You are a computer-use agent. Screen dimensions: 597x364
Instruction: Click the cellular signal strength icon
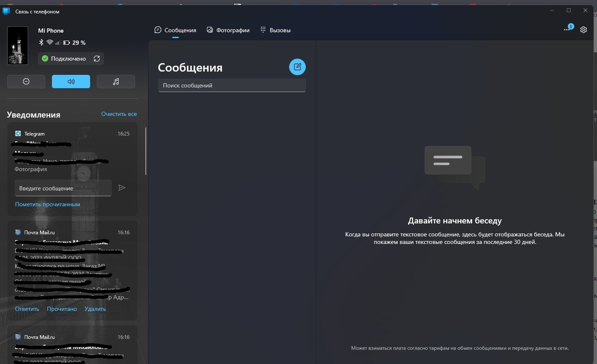[x=58, y=43]
